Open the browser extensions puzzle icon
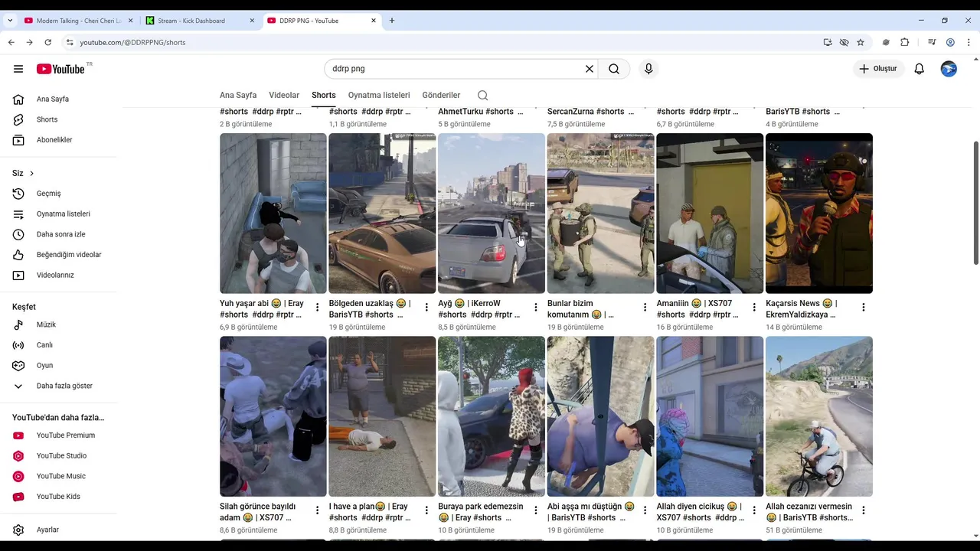Viewport: 980px width, 551px height. click(904, 42)
